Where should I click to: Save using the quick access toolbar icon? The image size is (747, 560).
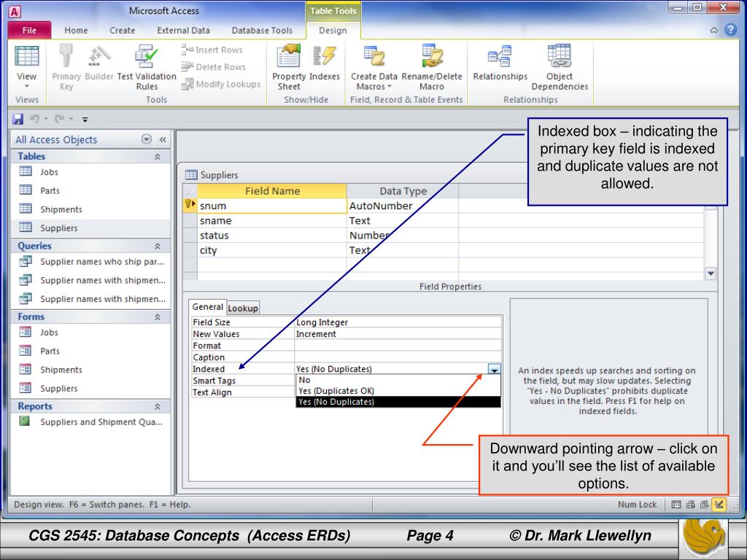click(x=18, y=119)
